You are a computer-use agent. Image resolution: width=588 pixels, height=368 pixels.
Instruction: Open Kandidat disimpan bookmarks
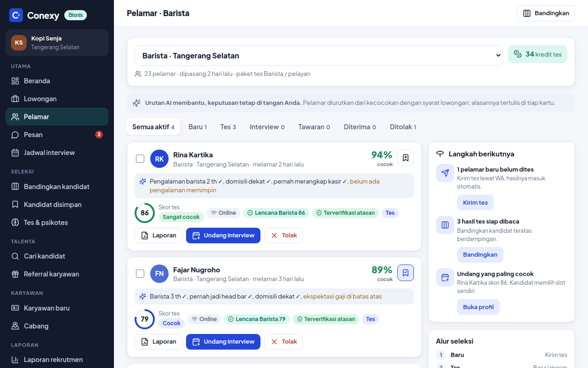click(57, 205)
